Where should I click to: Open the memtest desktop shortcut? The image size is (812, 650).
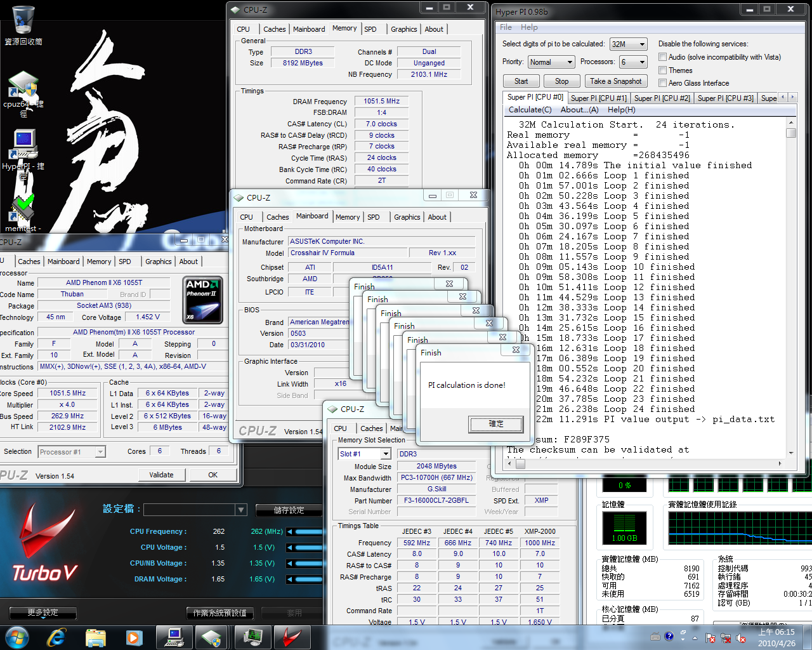23,213
